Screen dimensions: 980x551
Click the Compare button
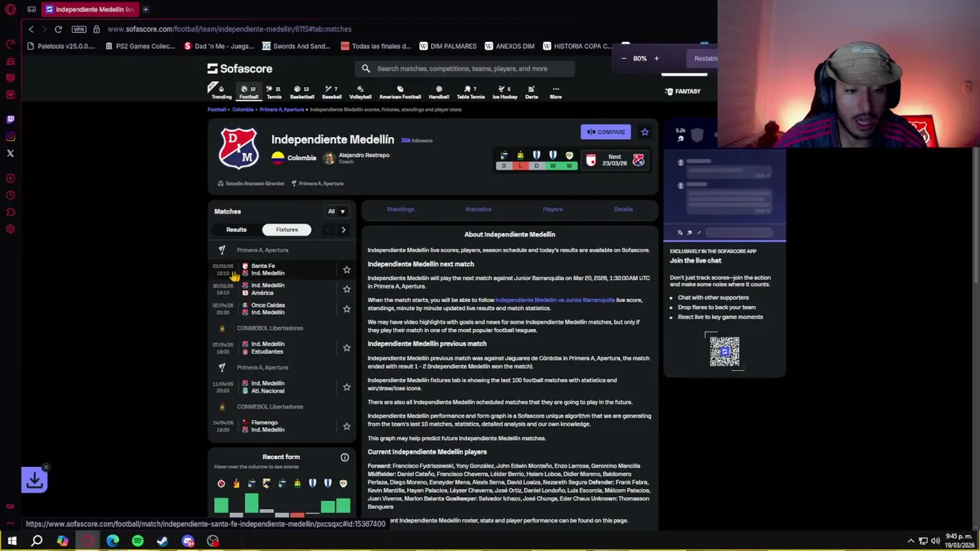click(606, 132)
